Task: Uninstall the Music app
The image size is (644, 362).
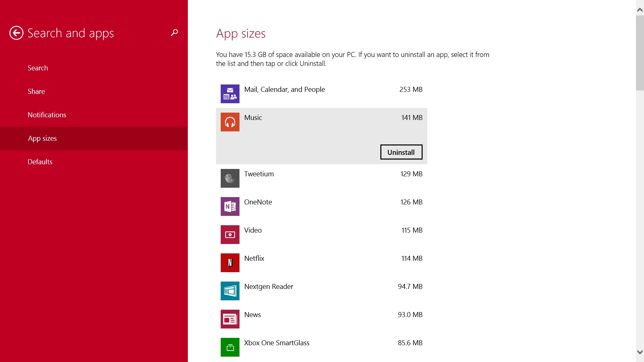Action: coord(401,152)
